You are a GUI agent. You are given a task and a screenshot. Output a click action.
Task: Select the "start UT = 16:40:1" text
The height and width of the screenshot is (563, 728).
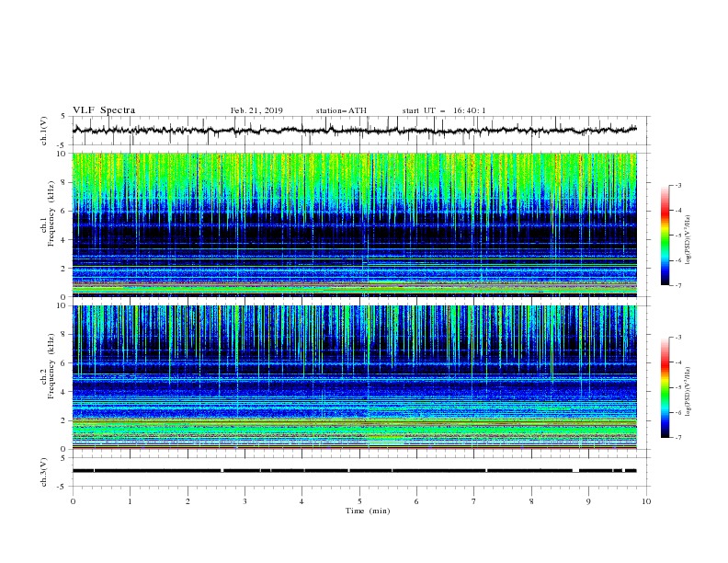click(444, 110)
